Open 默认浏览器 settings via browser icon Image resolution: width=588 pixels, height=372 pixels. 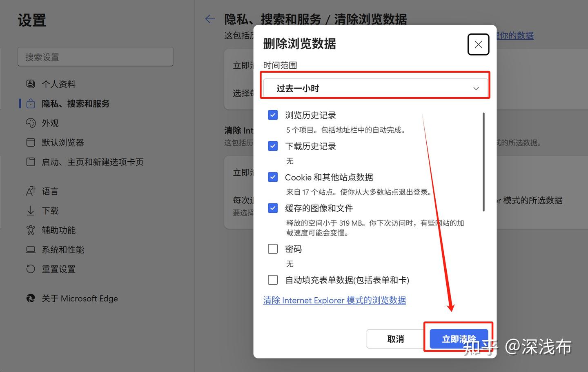point(31,142)
